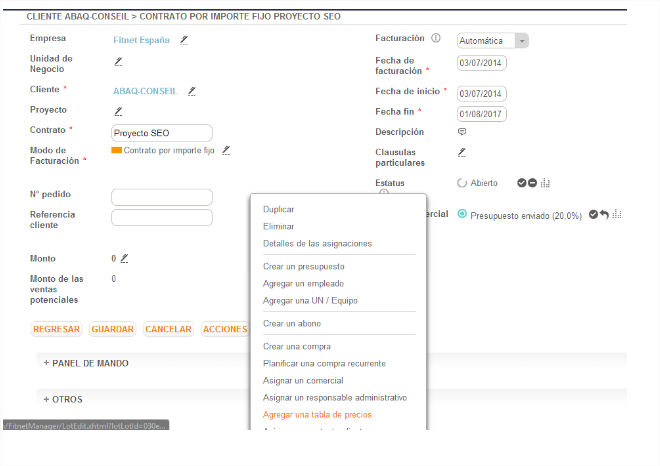Select the Presupuesto enviado radio indicator
This screenshot has width=660, height=466.
462,214
